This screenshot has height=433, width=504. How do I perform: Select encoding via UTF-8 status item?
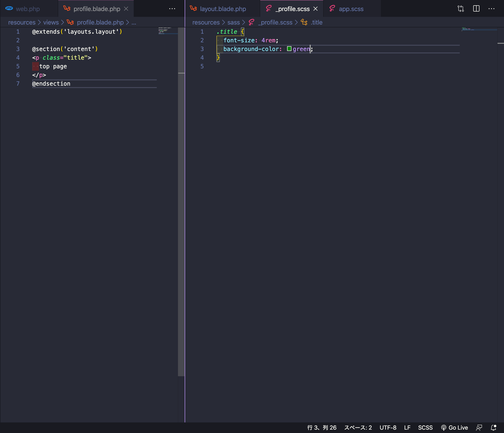388,428
